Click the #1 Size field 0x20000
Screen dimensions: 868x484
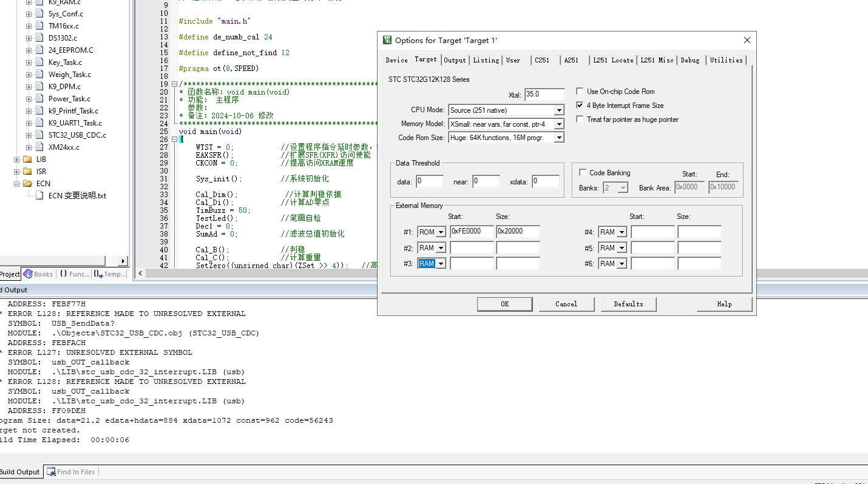tap(518, 232)
